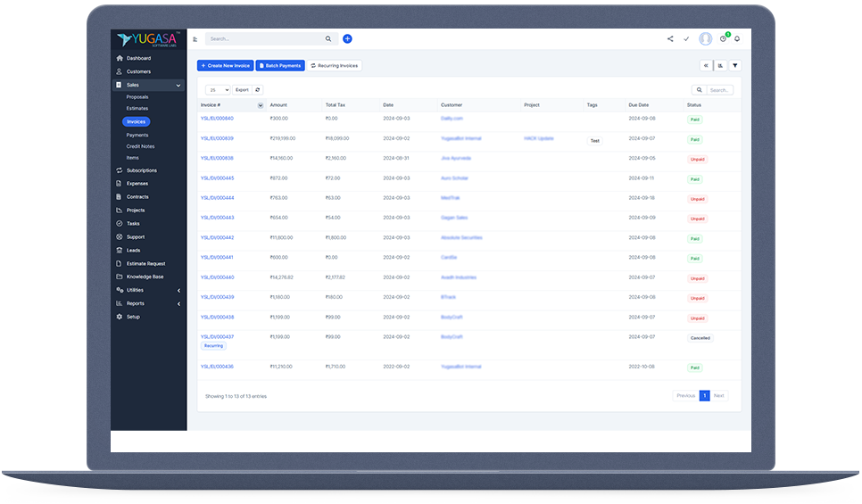Click the Tasks check-circle icon
The width and height of the screenshot is (862, 504).
(120, 224)
